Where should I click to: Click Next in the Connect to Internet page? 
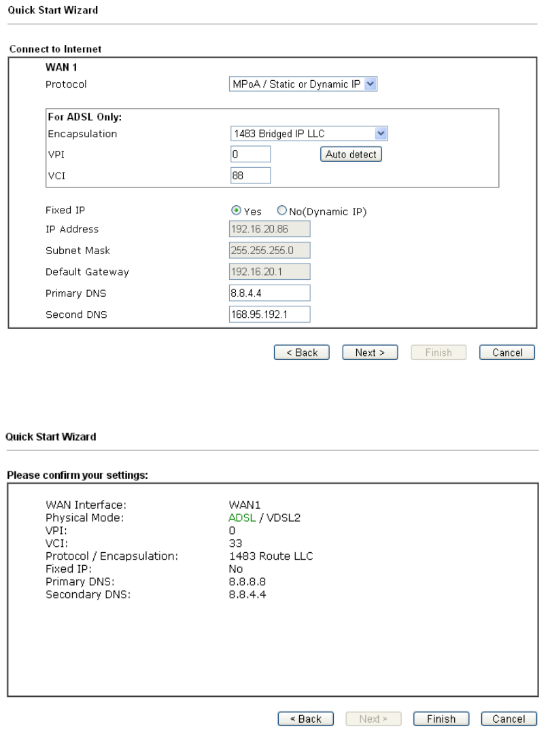pos(370,353)
